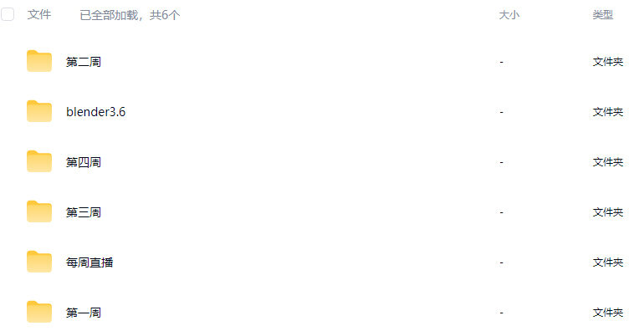This screenshot has width=644, height=336.
Task: Select the 第三周 folder name
Action: [84, 212]
